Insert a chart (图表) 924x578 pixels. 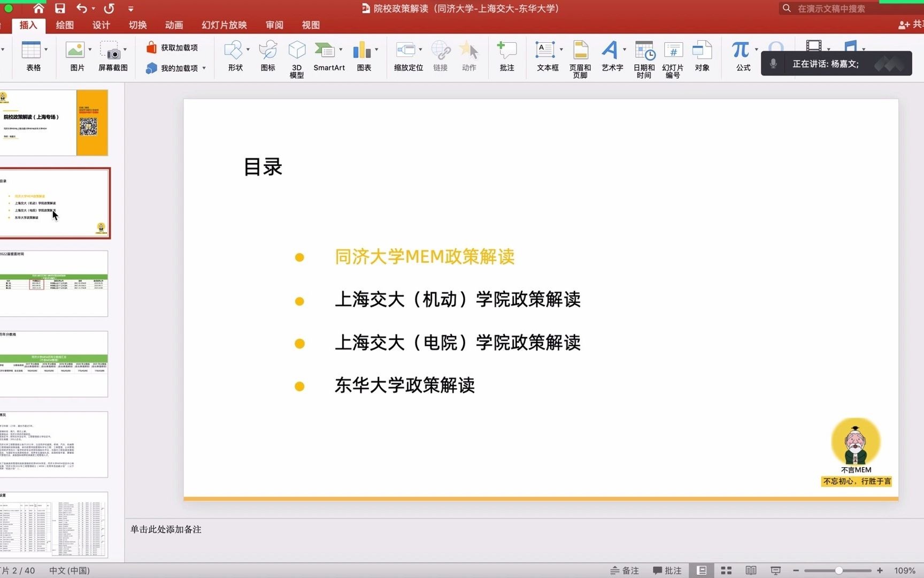point(364,56)
